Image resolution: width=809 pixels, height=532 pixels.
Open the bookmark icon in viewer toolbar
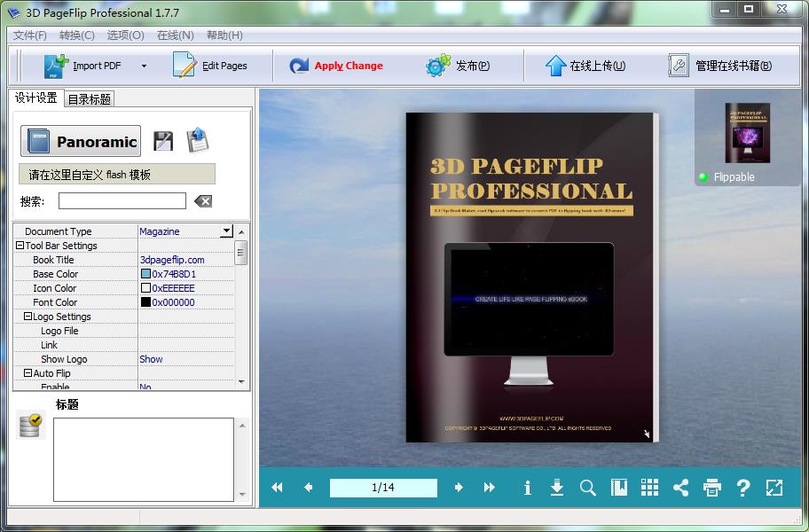(x=619, y=487)
